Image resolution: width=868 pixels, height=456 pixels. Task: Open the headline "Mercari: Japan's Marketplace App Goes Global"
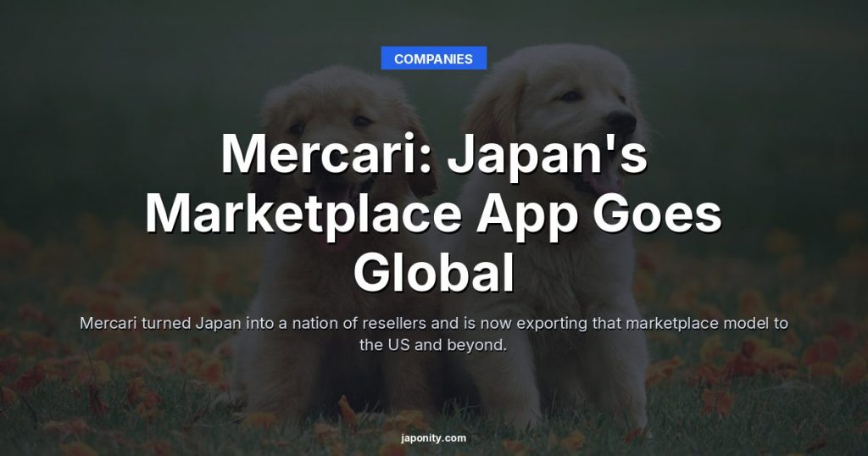[434, 213]
